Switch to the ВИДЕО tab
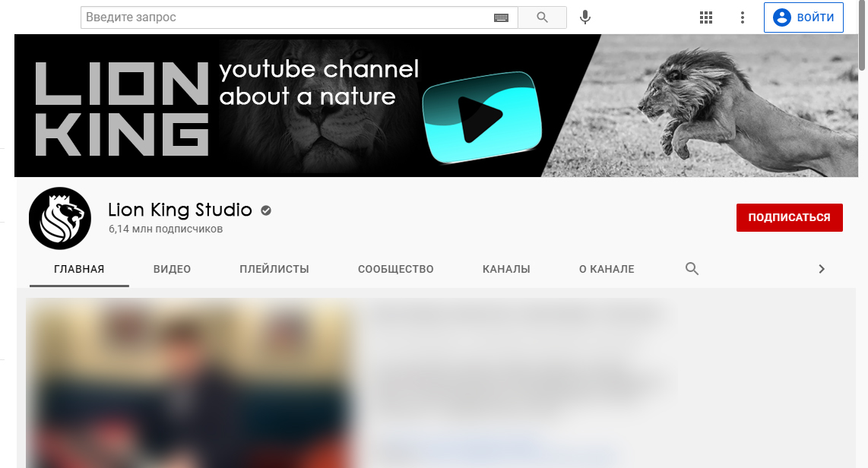 [x=173, y=270]
